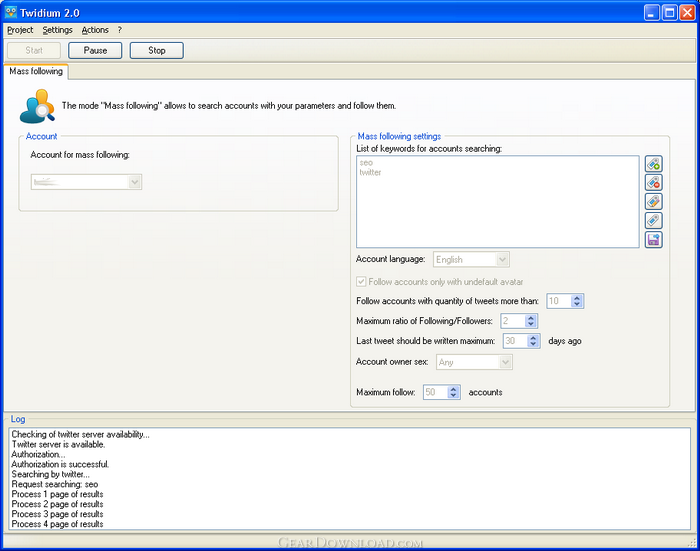Select the Mass following tab
The width and height of the screenshot is (700, 551).
pos(36,71)
